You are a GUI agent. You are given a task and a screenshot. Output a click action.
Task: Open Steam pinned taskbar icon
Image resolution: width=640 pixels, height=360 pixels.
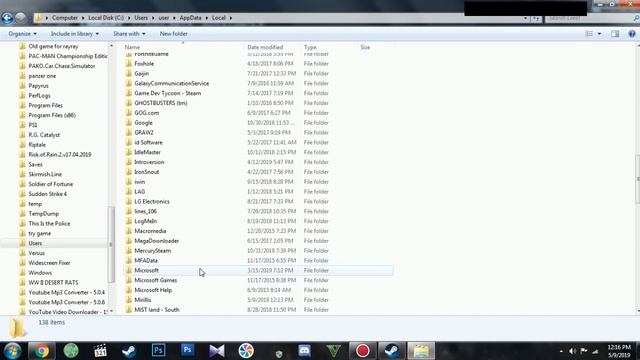pos(129,351)
